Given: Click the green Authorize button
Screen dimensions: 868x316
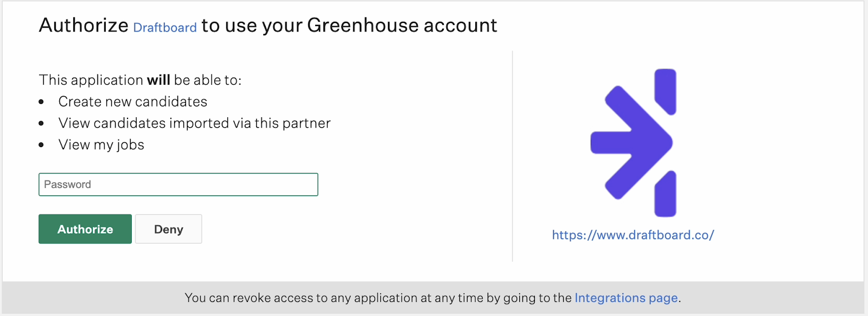Looking at the screenshot, I should (85, 229).
